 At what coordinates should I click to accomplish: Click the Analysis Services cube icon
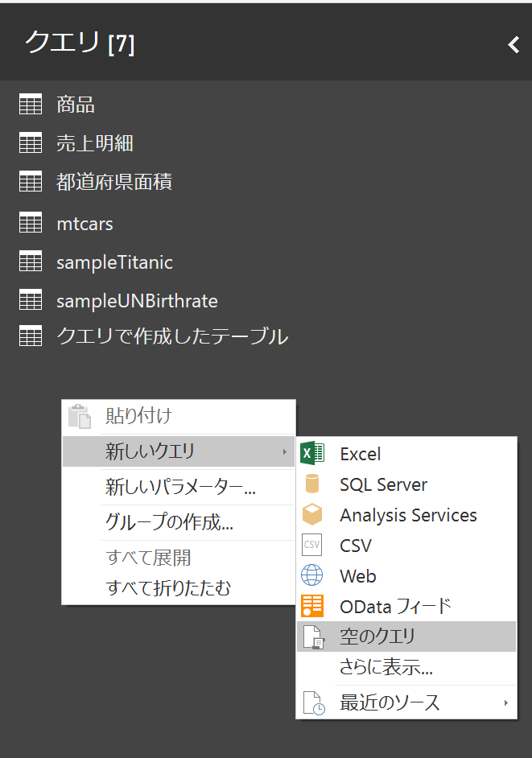(312, 515)
